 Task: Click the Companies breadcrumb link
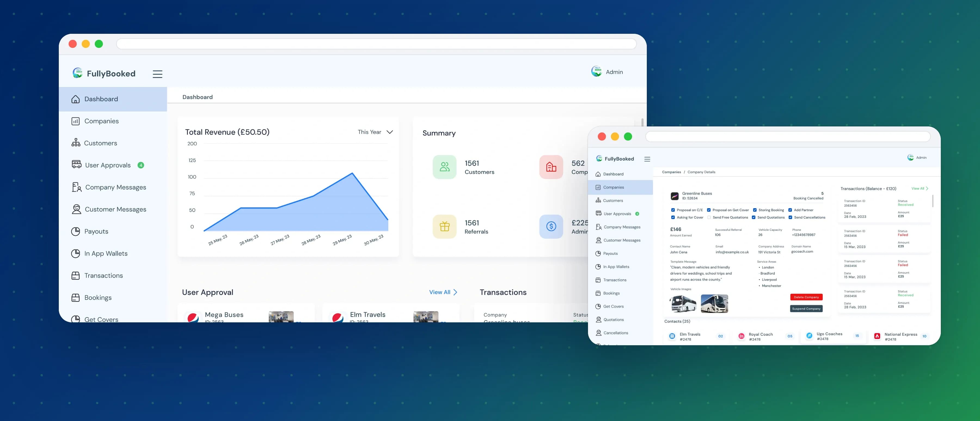pyautogui.click(x=672, y=172)
